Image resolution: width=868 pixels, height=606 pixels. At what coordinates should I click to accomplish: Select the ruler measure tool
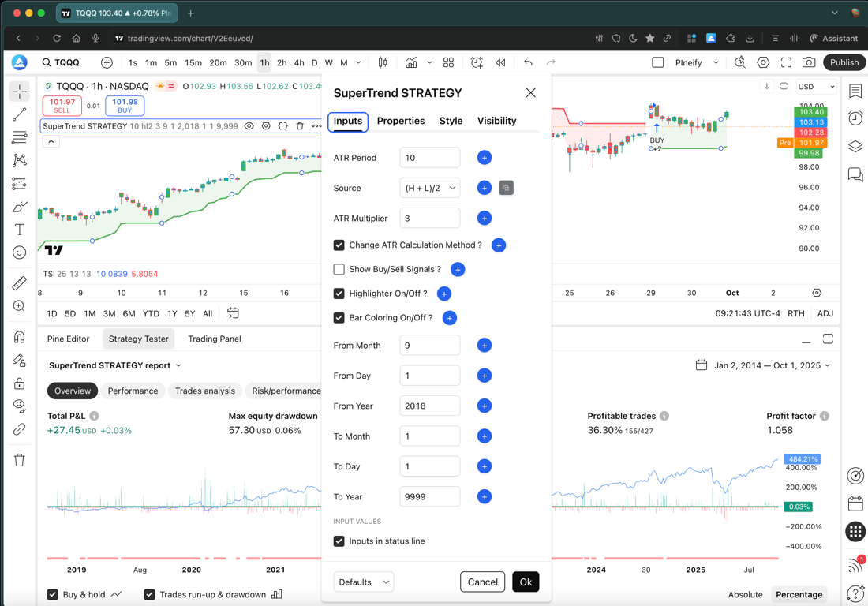point(20,282)
